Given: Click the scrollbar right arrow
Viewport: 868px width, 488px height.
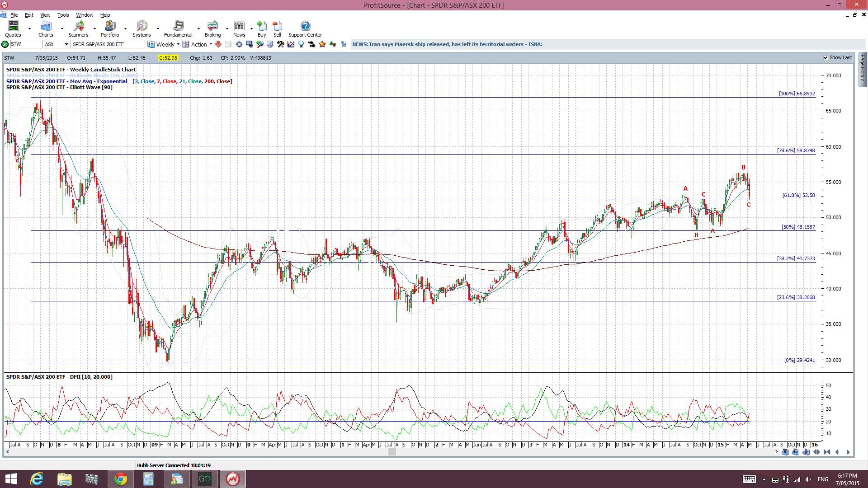Looking at the screenshot, I should 777,452.
